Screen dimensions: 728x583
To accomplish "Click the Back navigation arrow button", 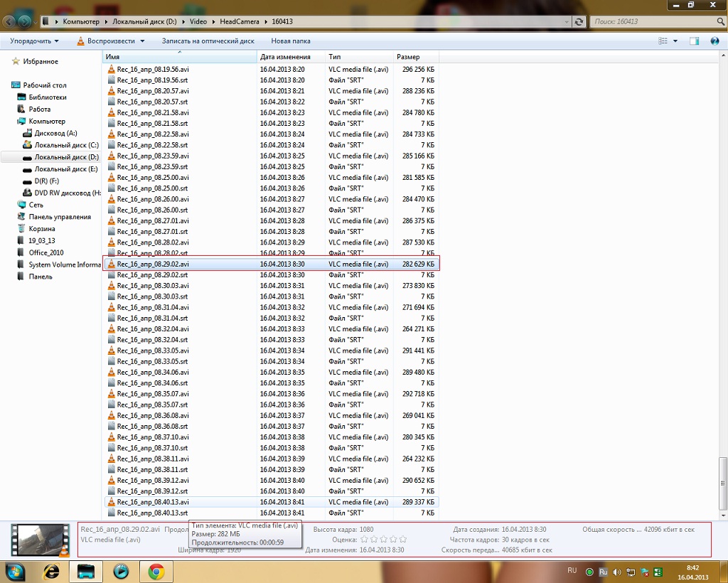I will point(9,21).
